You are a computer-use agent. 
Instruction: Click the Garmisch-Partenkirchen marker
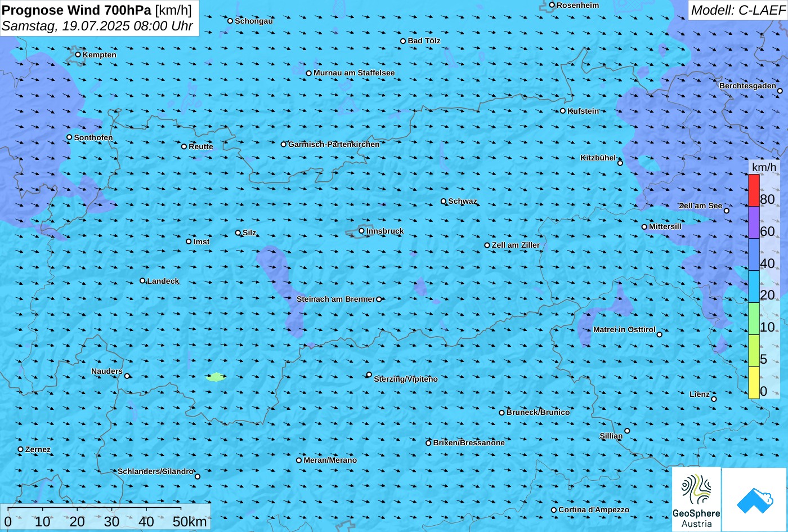(x=284, y=144)
